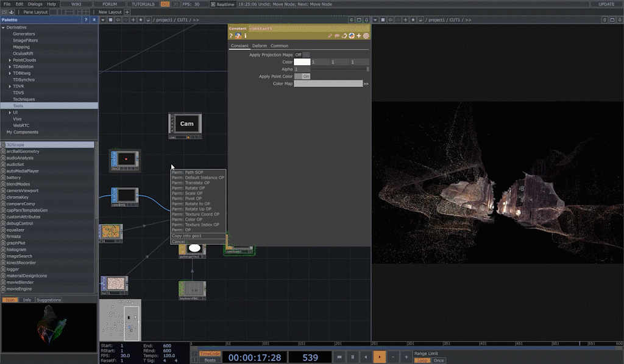
Task: Jump to start with the rewind button
Action: (339, 357)
